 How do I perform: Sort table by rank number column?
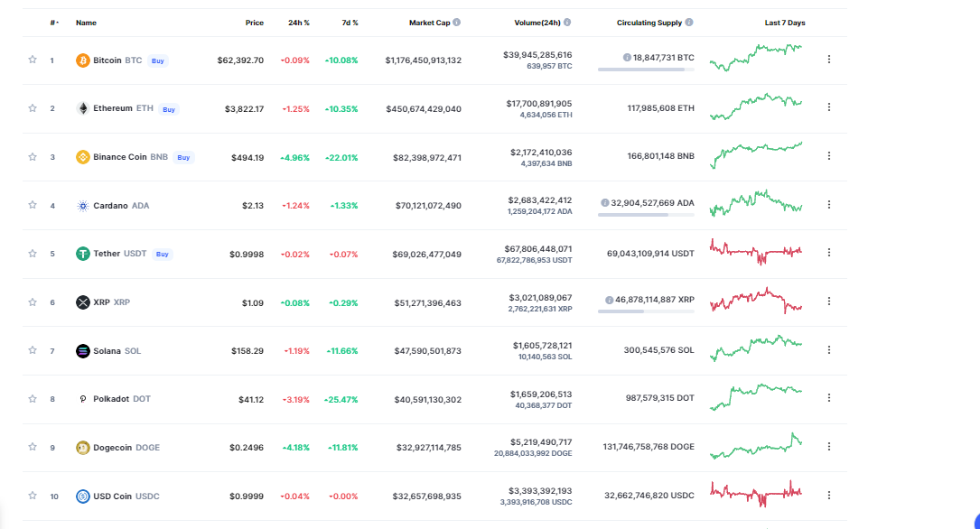(x=54, y=23)
